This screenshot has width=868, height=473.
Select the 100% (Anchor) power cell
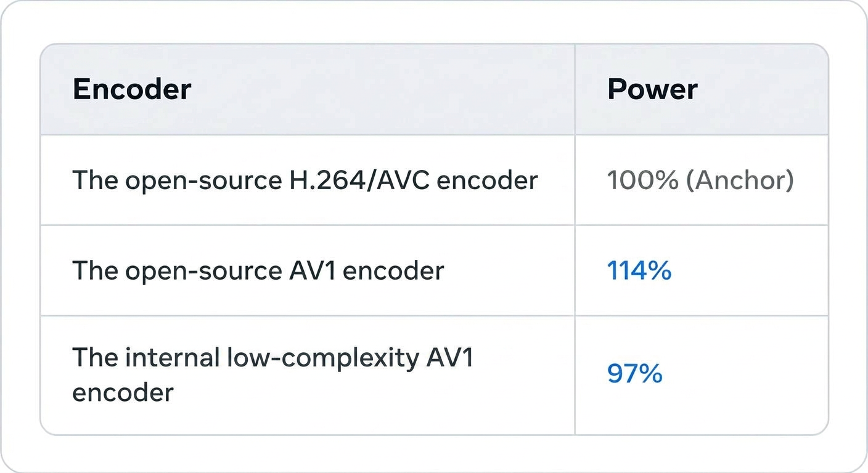[702, 180]
